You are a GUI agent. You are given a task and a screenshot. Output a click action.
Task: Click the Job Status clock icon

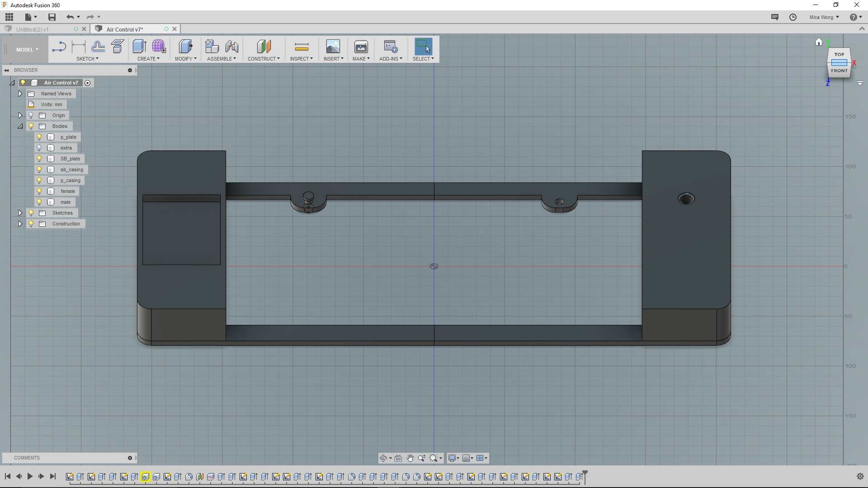pyautogui.click(x=793, y=17)
